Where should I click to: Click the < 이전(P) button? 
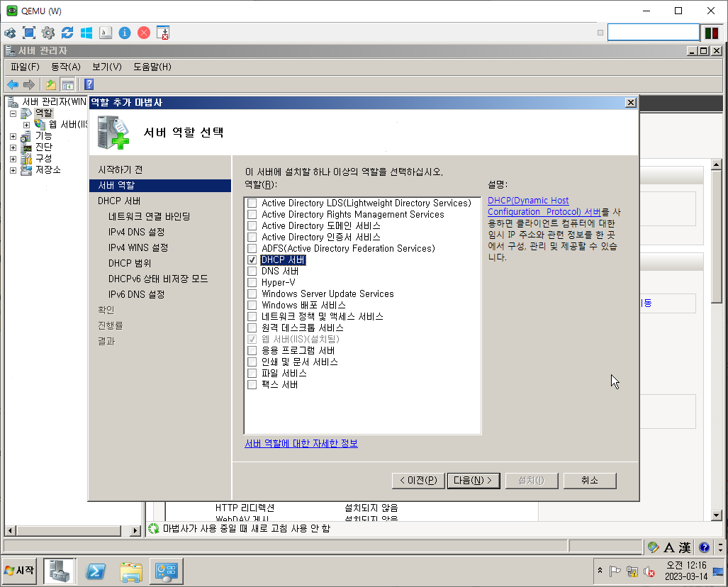(x=418, y=481)
